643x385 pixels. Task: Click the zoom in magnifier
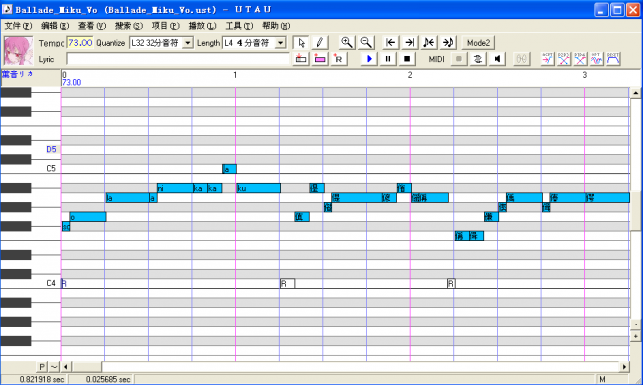coord(347,43)
